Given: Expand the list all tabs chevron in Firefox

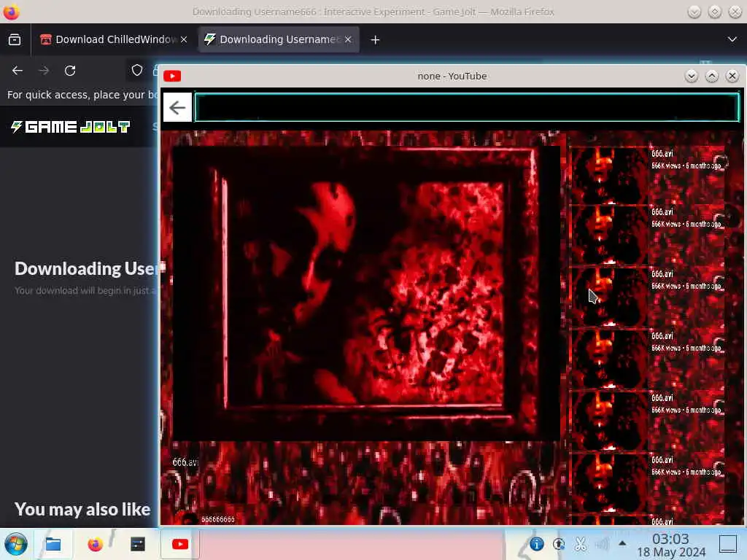Looking at the screenshot, I should [x=732, y=39].
